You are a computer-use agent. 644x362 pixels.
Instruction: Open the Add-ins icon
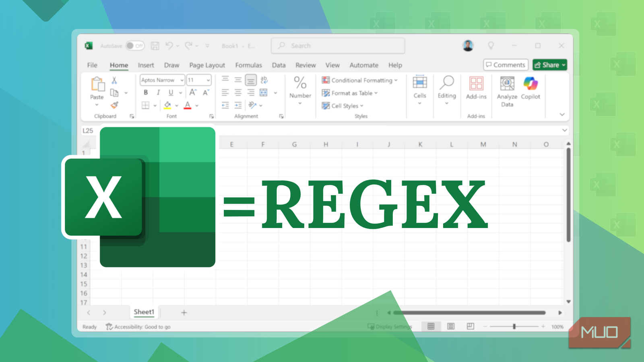coord(476,83)
